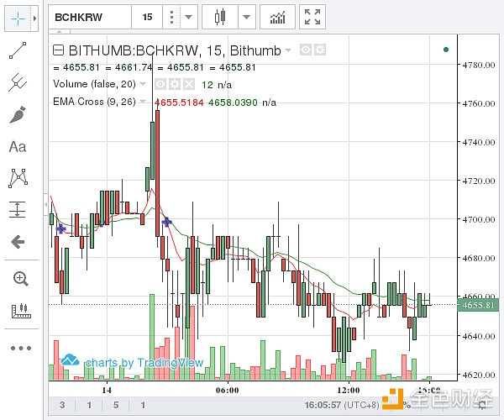
Task: Toggle fullscreen chart mode
Action: coord(312,17)
